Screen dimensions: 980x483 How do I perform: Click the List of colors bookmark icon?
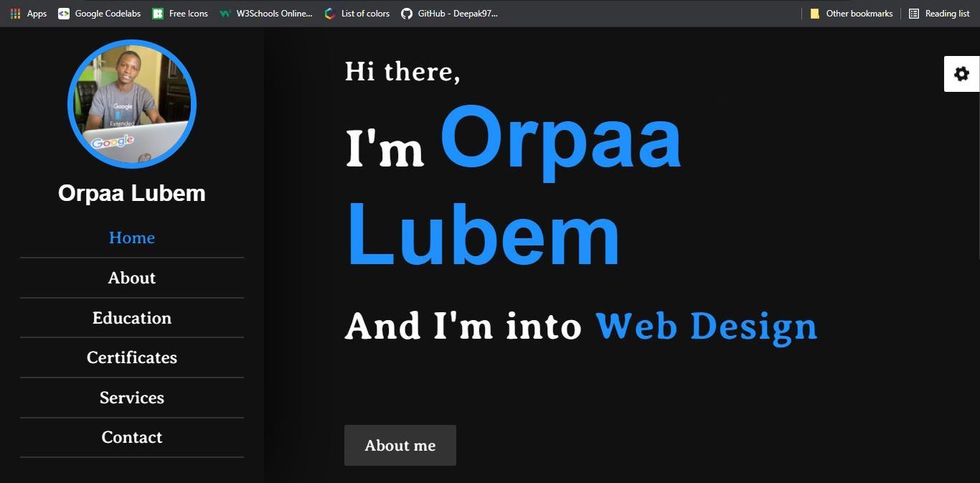[329, 13]
